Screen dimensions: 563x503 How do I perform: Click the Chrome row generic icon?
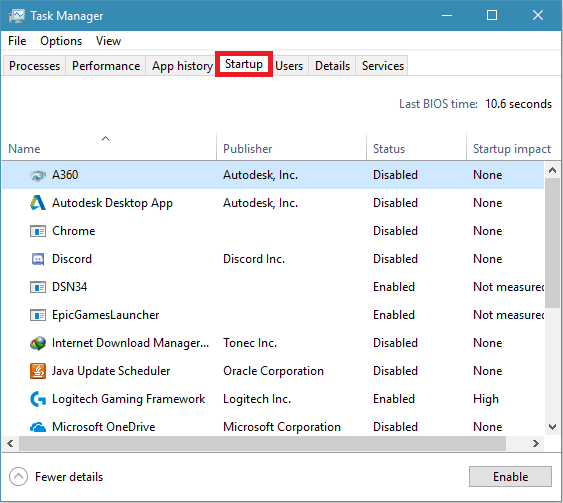pos(38,231)
